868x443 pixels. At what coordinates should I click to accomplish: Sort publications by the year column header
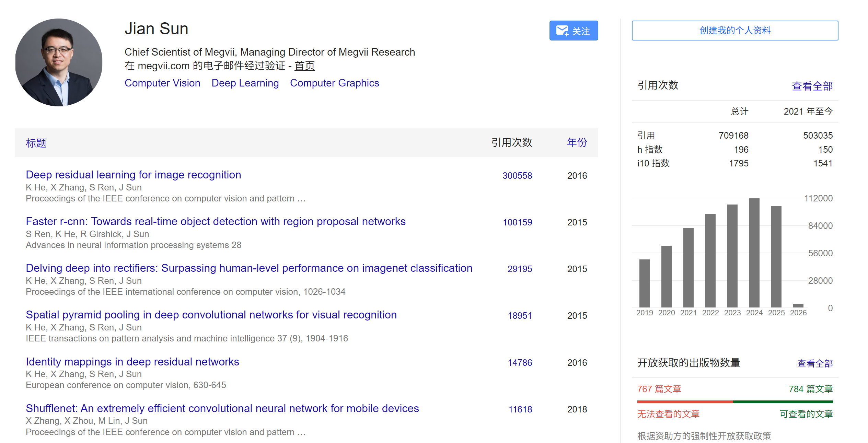tap(577, 142)
